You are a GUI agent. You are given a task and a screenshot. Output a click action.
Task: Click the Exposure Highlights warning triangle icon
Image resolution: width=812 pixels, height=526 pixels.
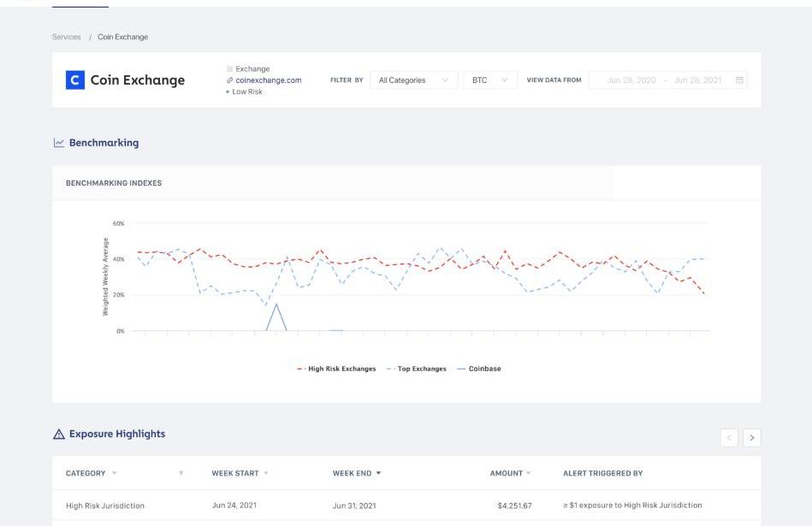pyautogui.click(x=58, y=434)
